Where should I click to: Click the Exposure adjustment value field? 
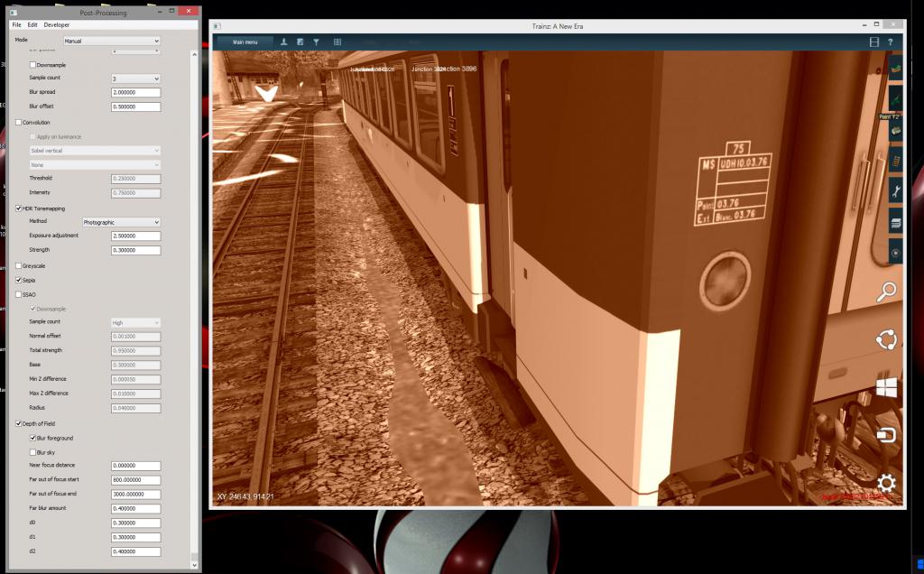point(135,236)
